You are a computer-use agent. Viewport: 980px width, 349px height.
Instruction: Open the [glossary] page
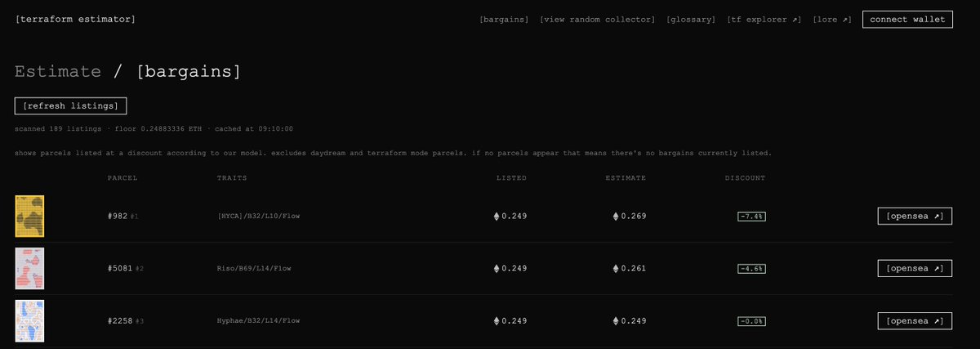pyautogui.click(x=691, y=19)
